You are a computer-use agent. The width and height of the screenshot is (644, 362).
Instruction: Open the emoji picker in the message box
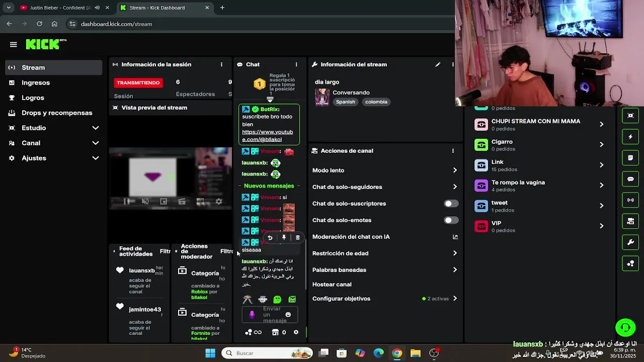pos(288,315)
